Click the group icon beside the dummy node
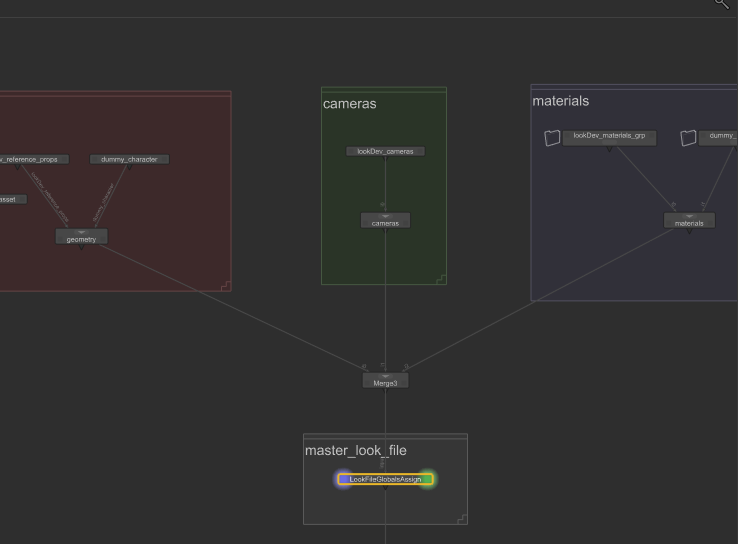Screen dimensions: 738x544 688,138
